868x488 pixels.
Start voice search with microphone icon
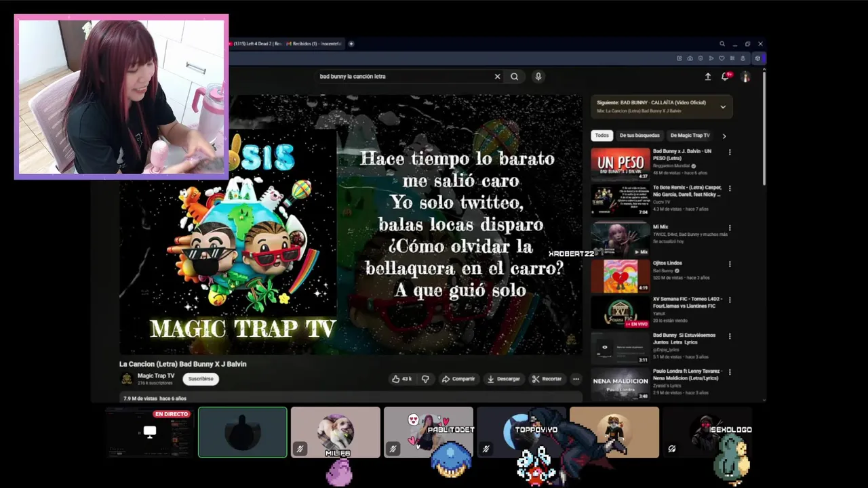(x=538, y=77)
